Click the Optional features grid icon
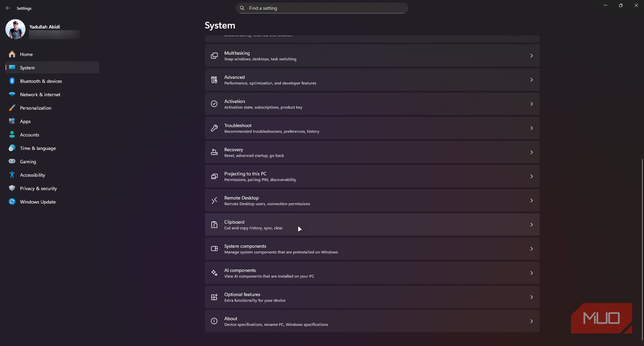The width and height of the screenshot is (644, 346). [214, 297]
